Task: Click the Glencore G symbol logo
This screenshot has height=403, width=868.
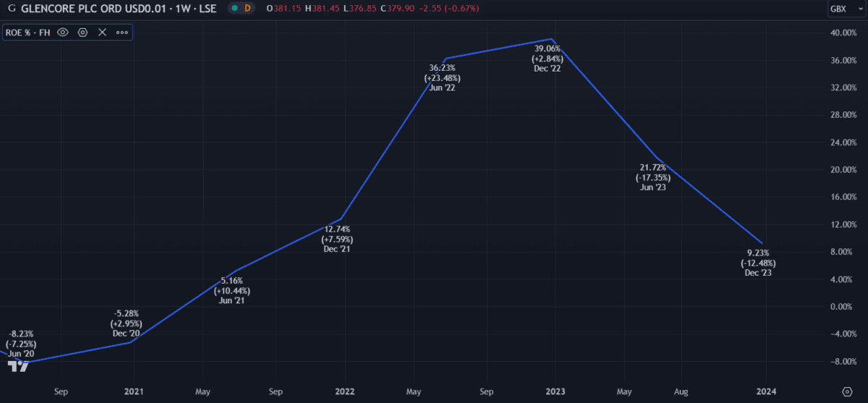Action: (11, 9)
